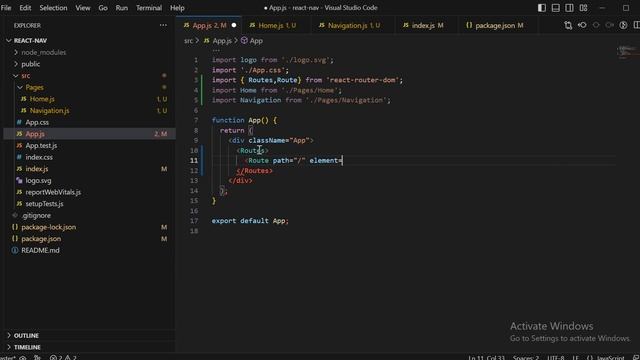Open the File menu

click(6, 8)
